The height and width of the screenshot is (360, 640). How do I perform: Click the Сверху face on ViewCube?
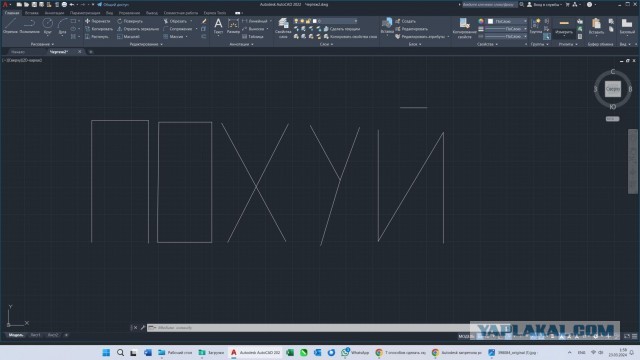(x=612, y=89)
